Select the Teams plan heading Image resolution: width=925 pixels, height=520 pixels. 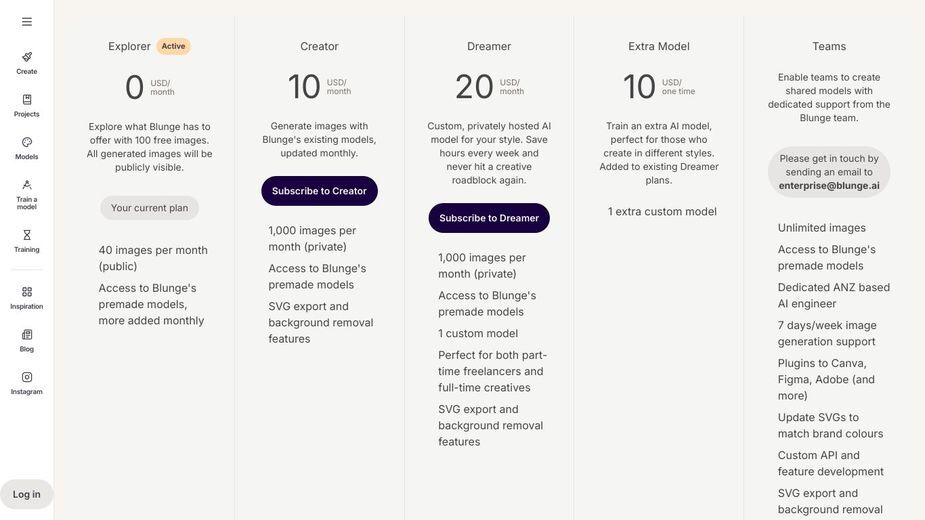[x=829, y=46]
